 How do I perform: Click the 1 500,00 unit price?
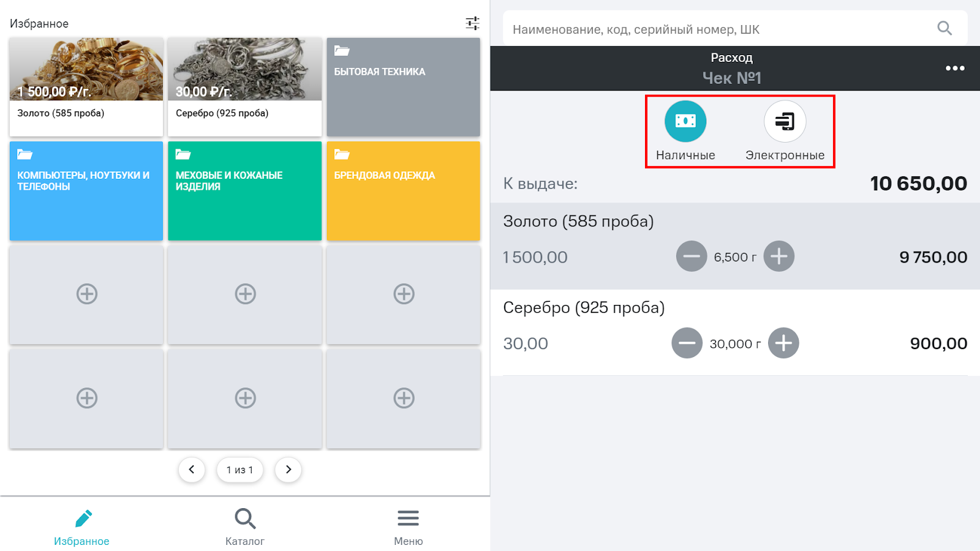(535, 257)
